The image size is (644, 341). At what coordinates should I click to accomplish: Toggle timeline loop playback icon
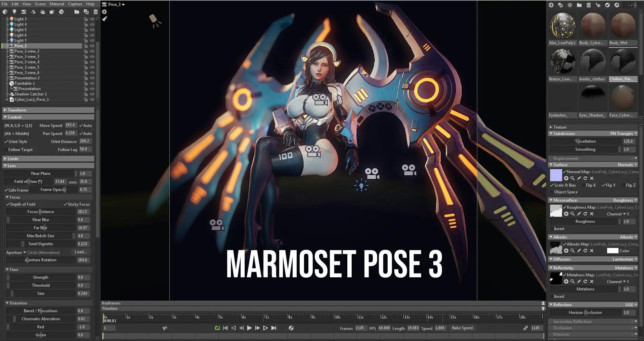[x=217, y=328]
